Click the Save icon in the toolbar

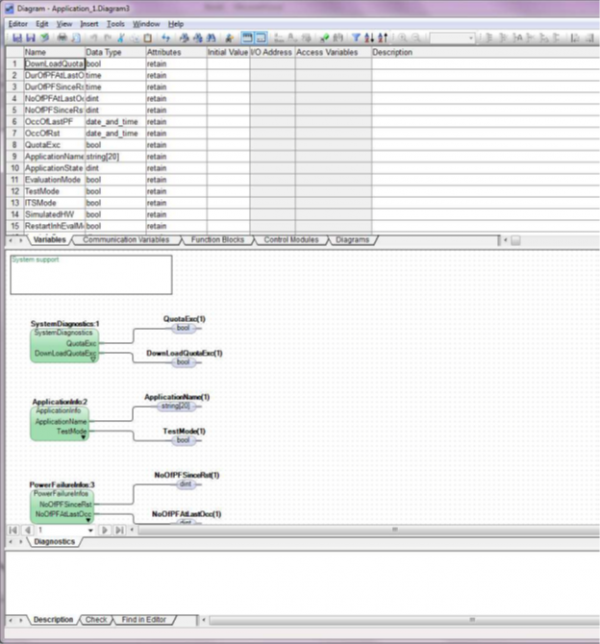click(17, 37)
